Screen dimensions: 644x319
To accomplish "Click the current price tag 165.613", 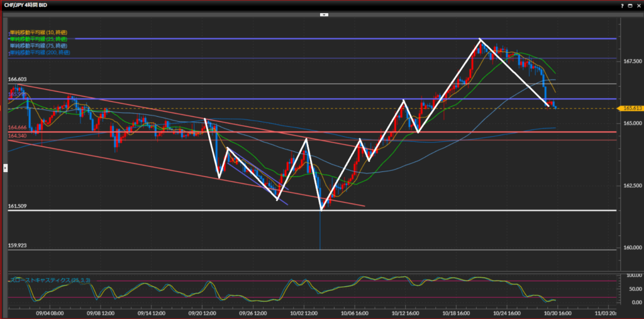I will [632, 108].
